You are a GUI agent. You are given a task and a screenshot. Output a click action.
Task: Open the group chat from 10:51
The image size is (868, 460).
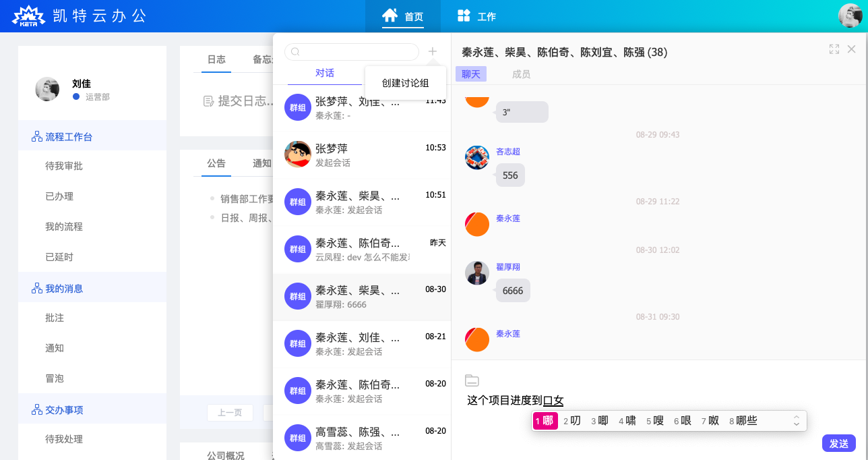[x=362, y=202]
